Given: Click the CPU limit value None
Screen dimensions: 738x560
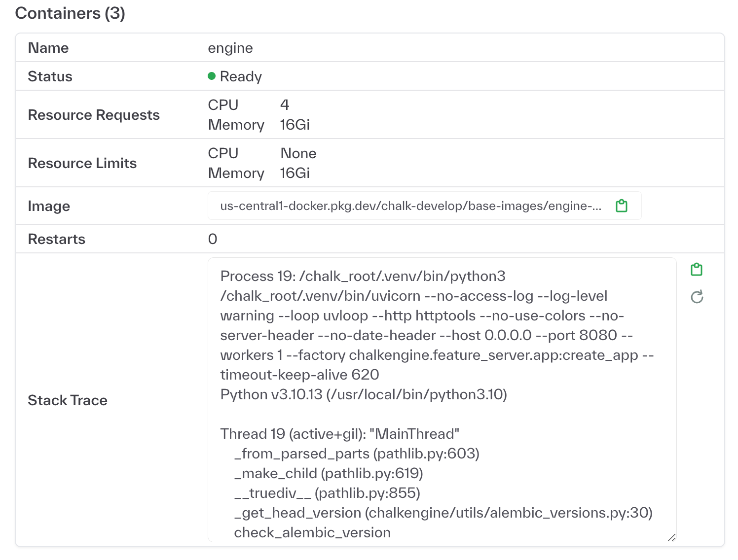Looking at the screenshot, I should click(298, 153).
